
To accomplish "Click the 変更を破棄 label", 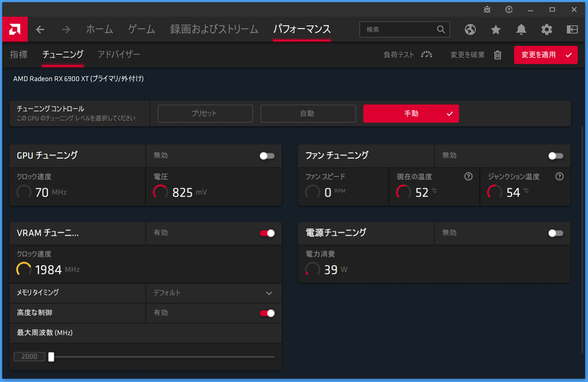I will coord(468,55).
